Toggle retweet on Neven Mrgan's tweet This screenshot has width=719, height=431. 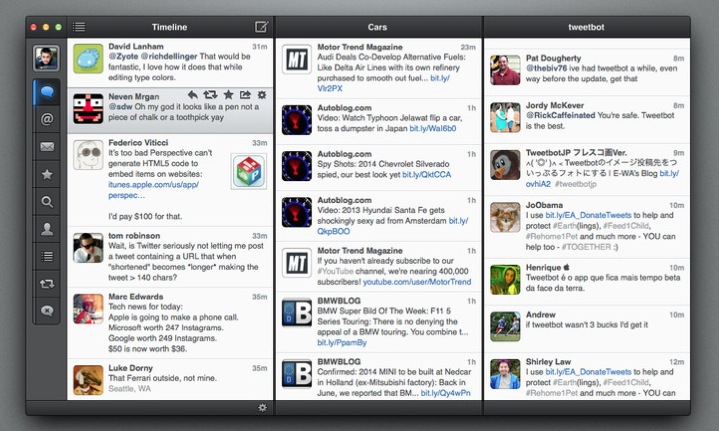(210, 95)
